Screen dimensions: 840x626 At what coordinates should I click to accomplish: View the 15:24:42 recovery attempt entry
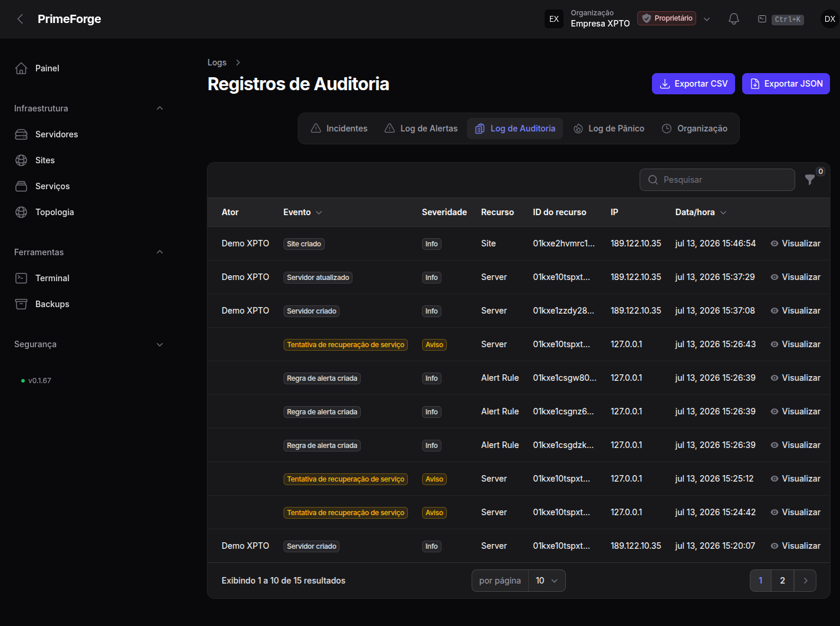(x=795, y=512)
